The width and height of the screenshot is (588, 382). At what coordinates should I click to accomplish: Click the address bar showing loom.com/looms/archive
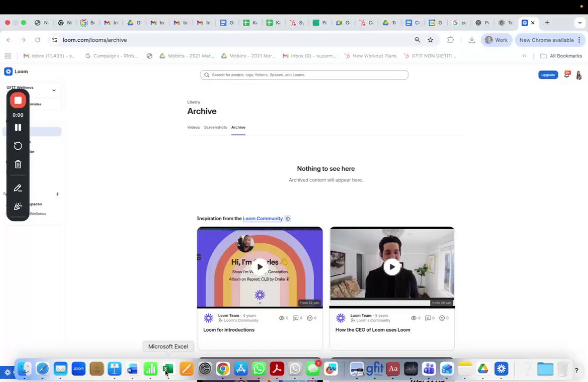click(94, 40)
